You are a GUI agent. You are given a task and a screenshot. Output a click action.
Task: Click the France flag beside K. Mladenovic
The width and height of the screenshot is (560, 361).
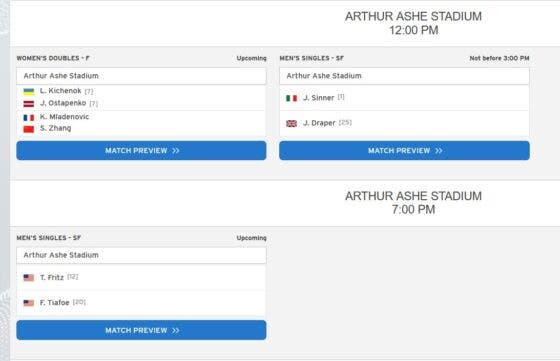(29, 117)
